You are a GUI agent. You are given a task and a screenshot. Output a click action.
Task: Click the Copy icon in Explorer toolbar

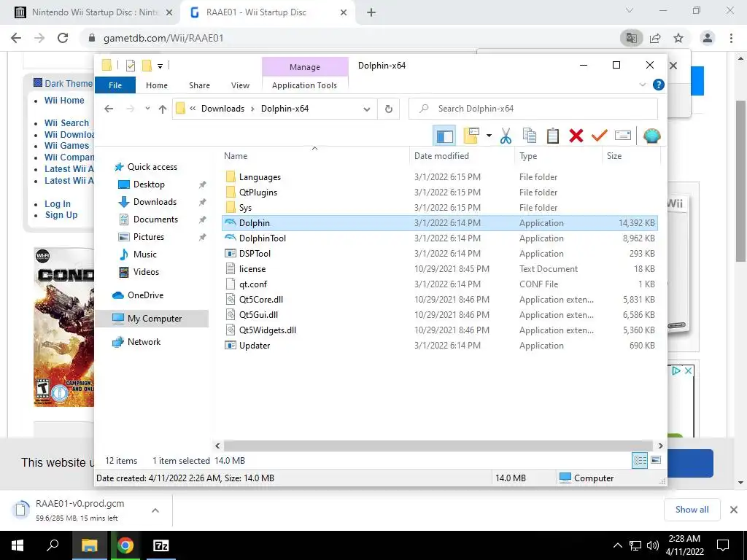click(530, 136)
